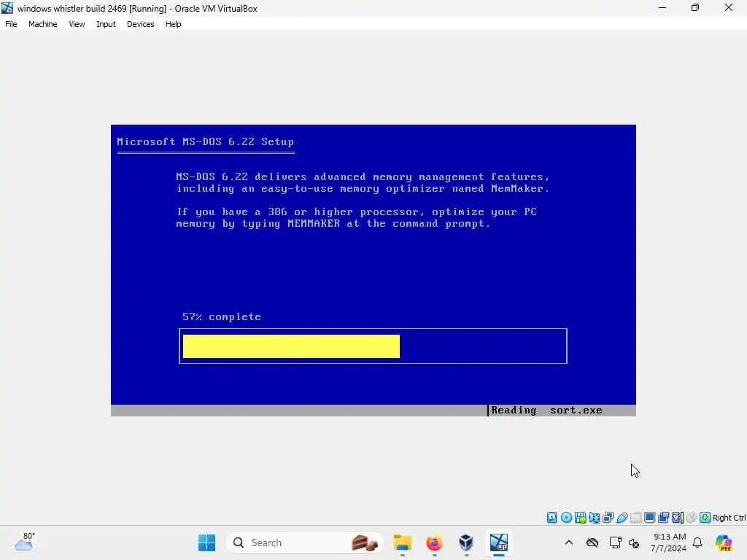Open the Machine menu
This screenshot has width=747, height=560.
click(x=42, y=24)
